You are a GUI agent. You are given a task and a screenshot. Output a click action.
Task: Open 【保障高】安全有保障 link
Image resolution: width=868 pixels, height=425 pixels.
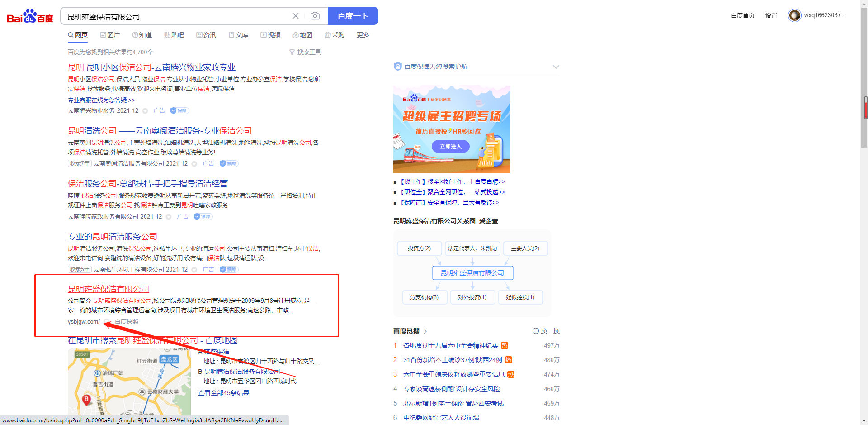click(448, 202)
